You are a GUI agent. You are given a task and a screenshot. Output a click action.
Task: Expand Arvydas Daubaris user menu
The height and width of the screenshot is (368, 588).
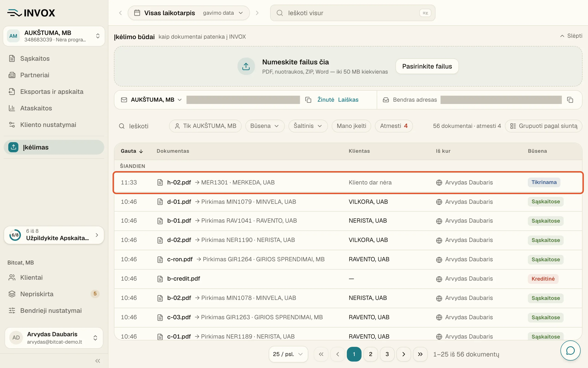tap(54, 338)
